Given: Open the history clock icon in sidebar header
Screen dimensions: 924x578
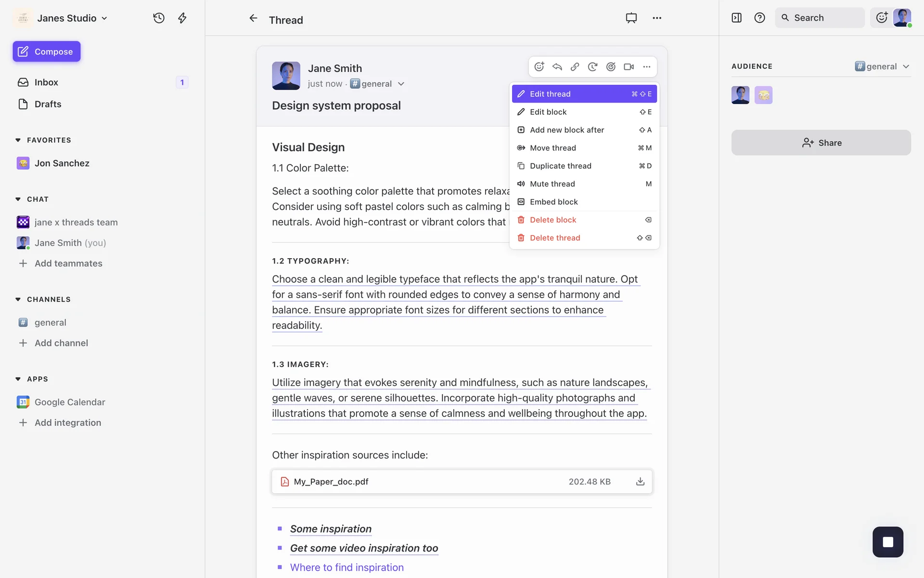Looking at the screenshot, I should point(159,18).
